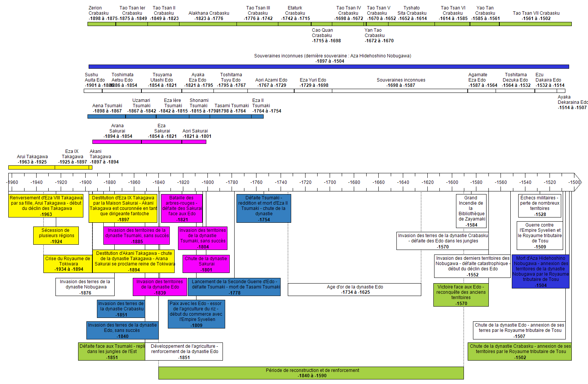This screenshot has width=588, height=384.
Task: Select the Crise du Royaume de Tokiwara box
Action: [68, 264]
